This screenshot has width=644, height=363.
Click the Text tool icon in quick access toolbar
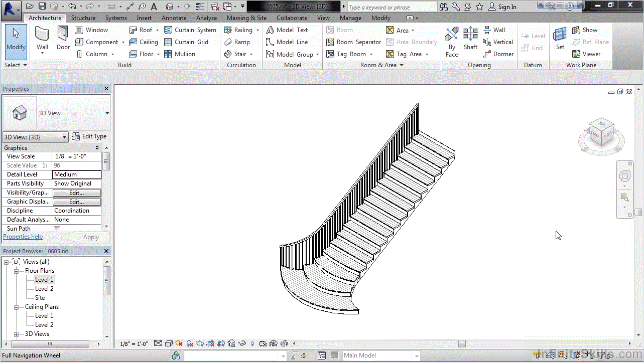(154, 7)
